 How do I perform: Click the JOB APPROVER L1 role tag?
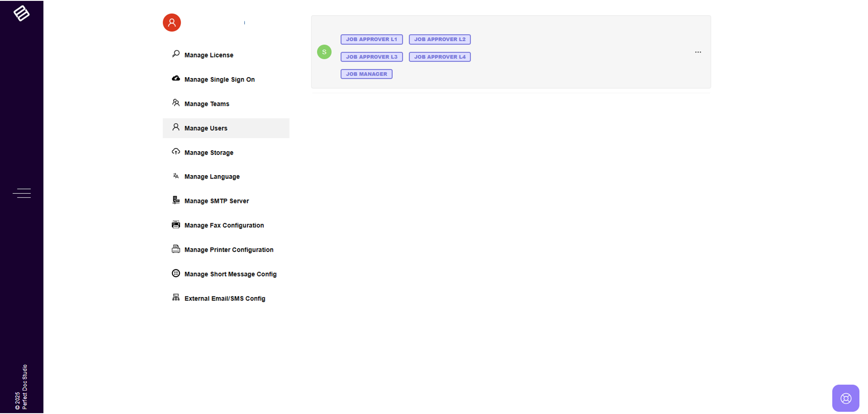click(x=372, y=39)
